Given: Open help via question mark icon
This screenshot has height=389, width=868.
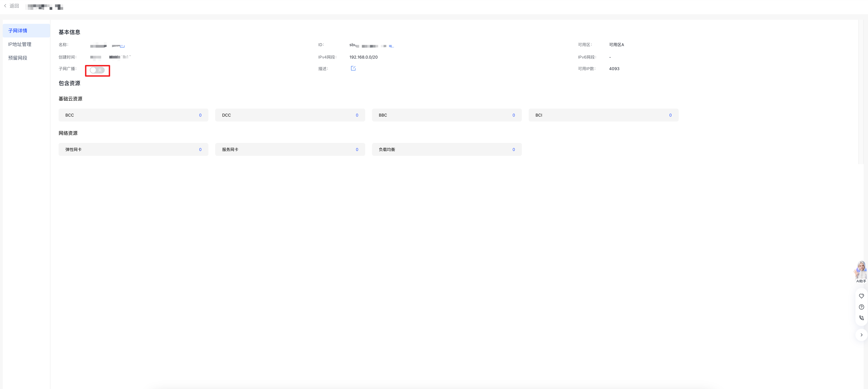Looking at the screenshot, I should click(x=861, y=307).
